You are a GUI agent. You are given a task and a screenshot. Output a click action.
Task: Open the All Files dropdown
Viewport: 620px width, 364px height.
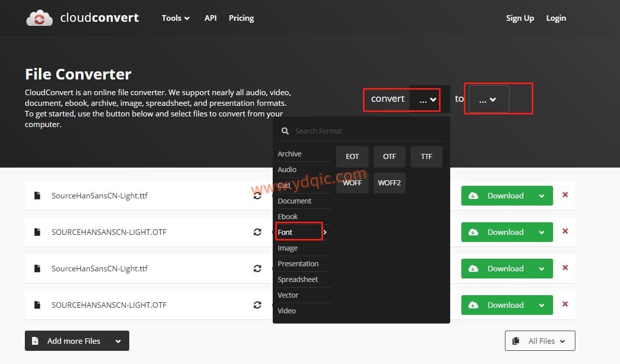tap(540, 341)
